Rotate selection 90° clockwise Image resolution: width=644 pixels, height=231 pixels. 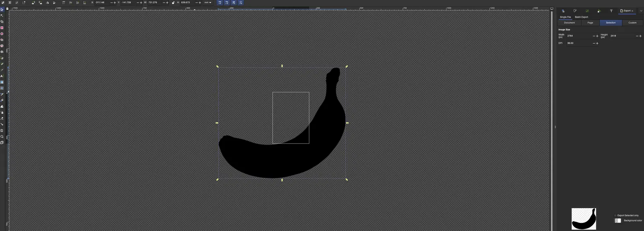40,2
